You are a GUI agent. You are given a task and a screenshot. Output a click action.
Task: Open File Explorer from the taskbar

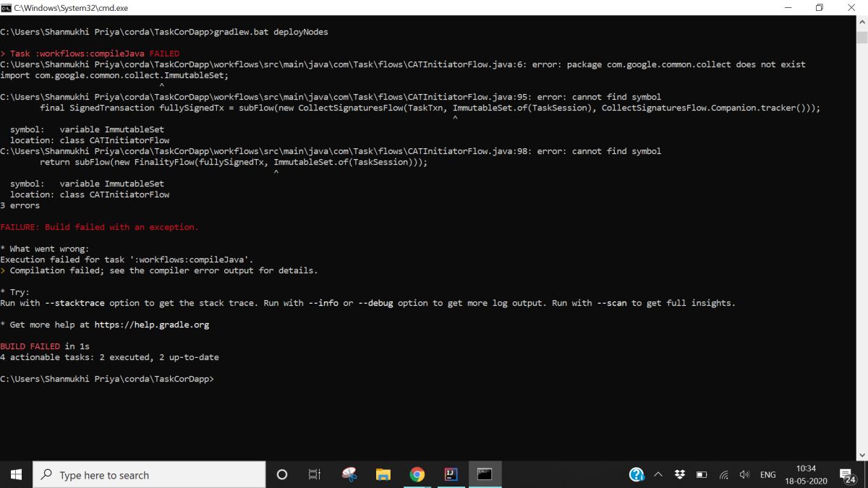click(383, 475)
